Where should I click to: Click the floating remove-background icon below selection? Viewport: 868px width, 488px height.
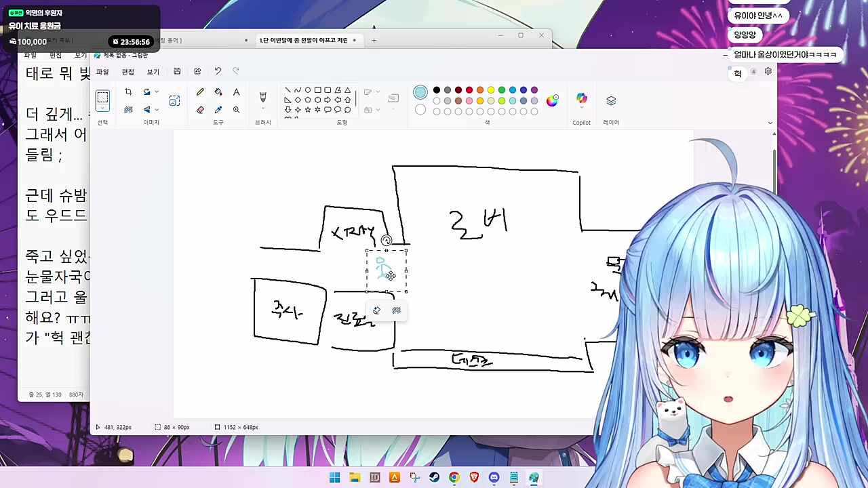click(x=396, y=310)
